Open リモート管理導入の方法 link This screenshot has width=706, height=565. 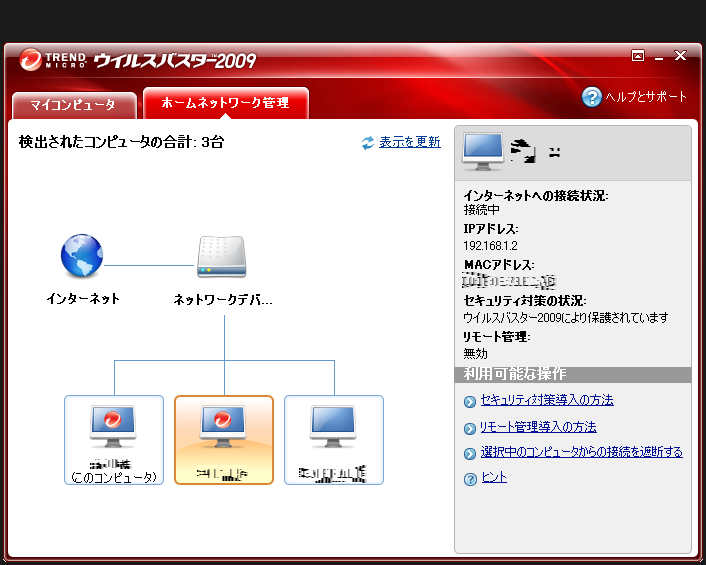point(538,427)
